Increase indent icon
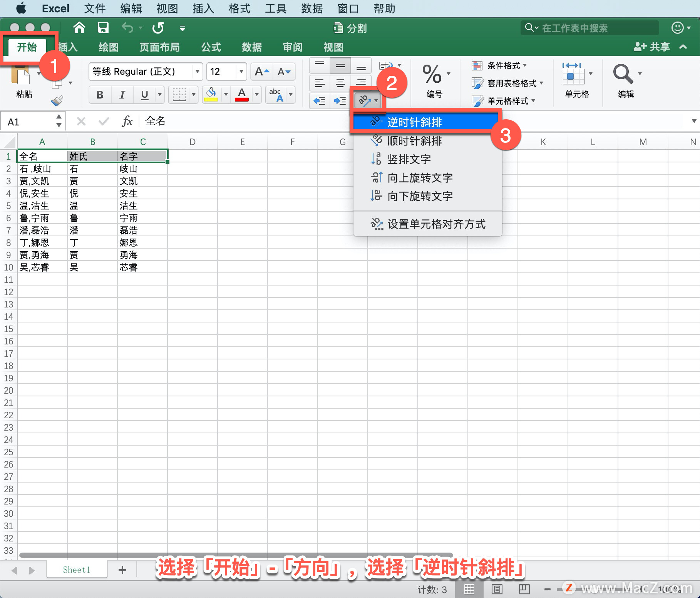Image resolution: width=700 pixels, height=598 pixels. (340, 101)
